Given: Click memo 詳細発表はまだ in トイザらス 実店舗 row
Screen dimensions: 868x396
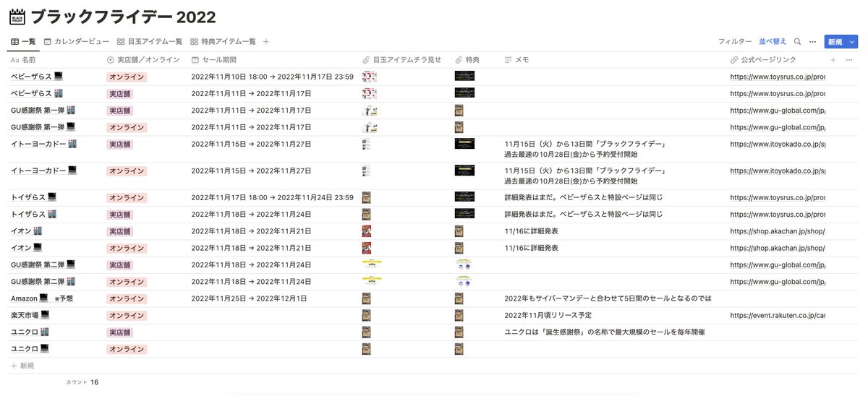Looking at the screenshot, I should pyautogui.click(x=584, y=214).
